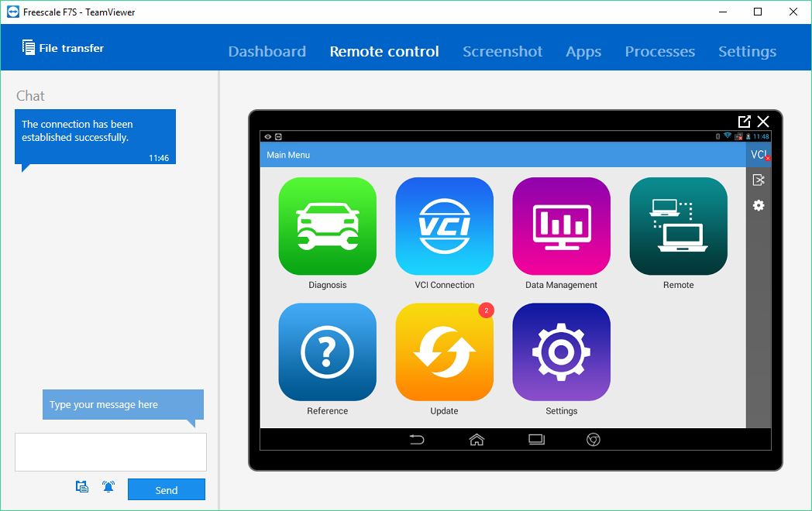Click the send file icon below chat

tap(82, 487)
